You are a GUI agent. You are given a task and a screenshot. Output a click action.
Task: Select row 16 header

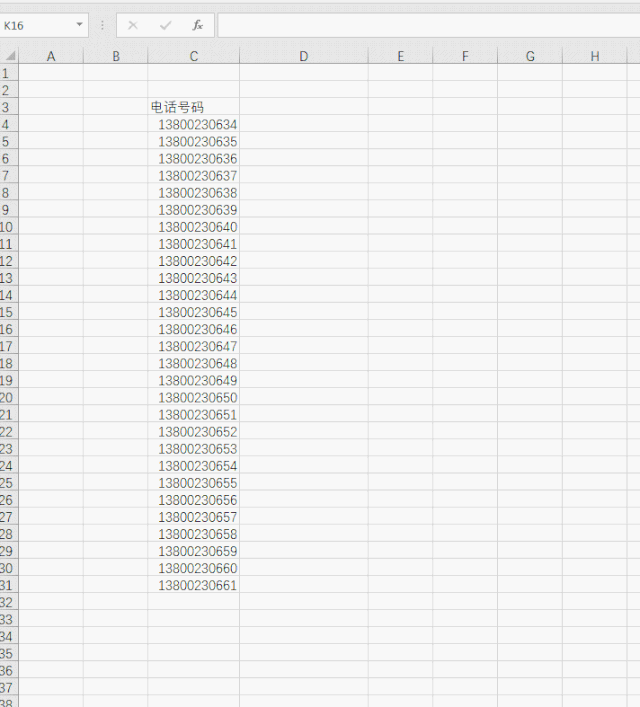click(x=9, y=329)
